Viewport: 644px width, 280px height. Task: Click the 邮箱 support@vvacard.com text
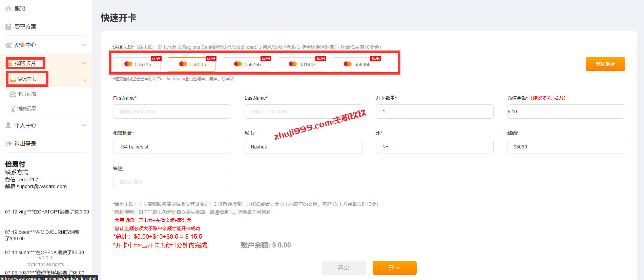36,186
